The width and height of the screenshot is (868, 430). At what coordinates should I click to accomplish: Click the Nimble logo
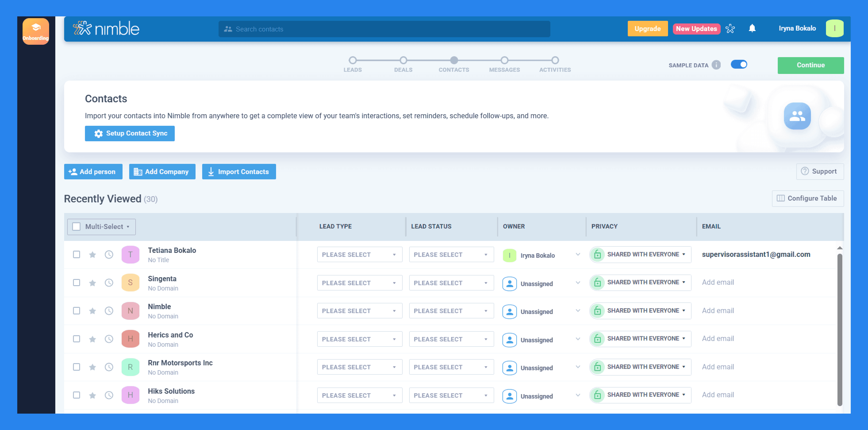pos(106,29)
